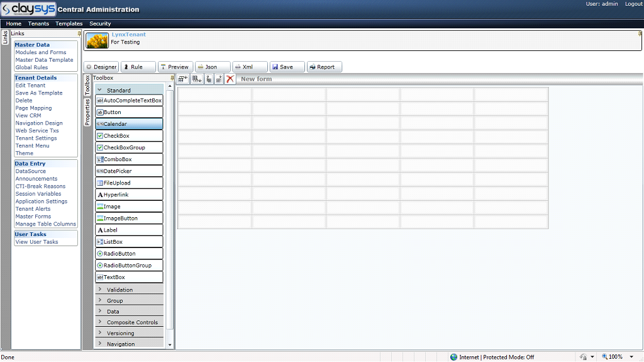Screen dimensions: 644x362
Task: Select the Label control in Toolbox
Action: click(129, 230)
